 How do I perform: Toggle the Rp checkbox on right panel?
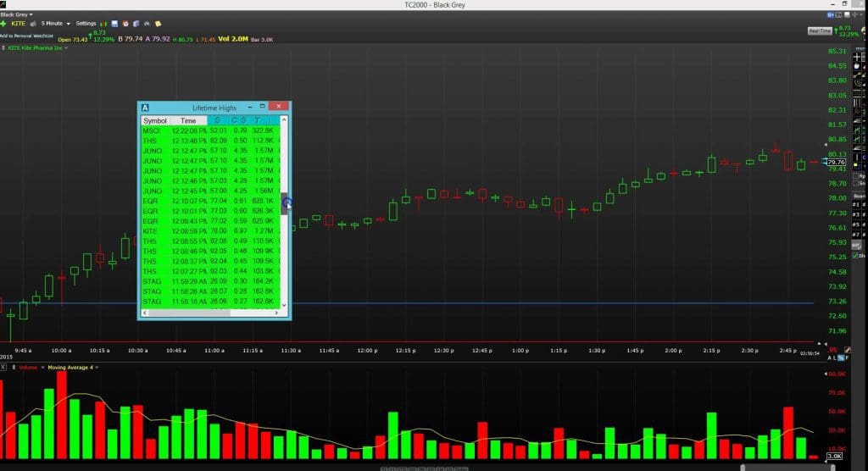(856, 176)
